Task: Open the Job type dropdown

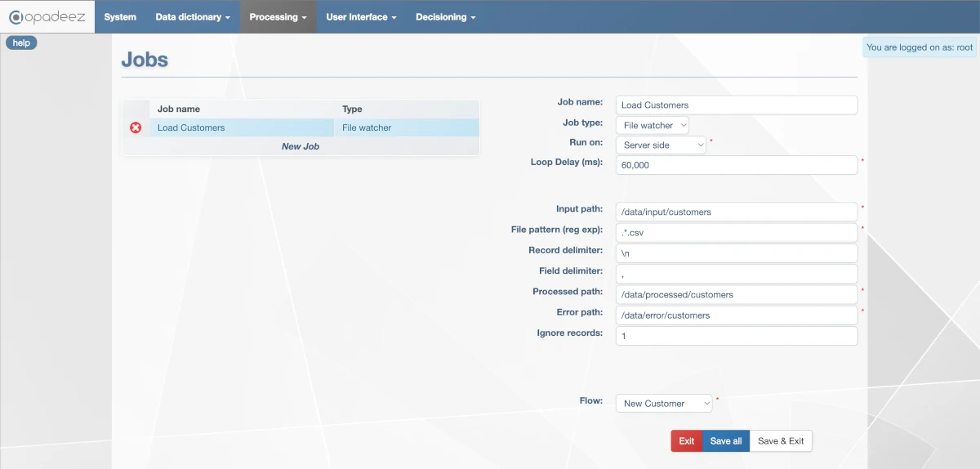Action: [653, 125]
